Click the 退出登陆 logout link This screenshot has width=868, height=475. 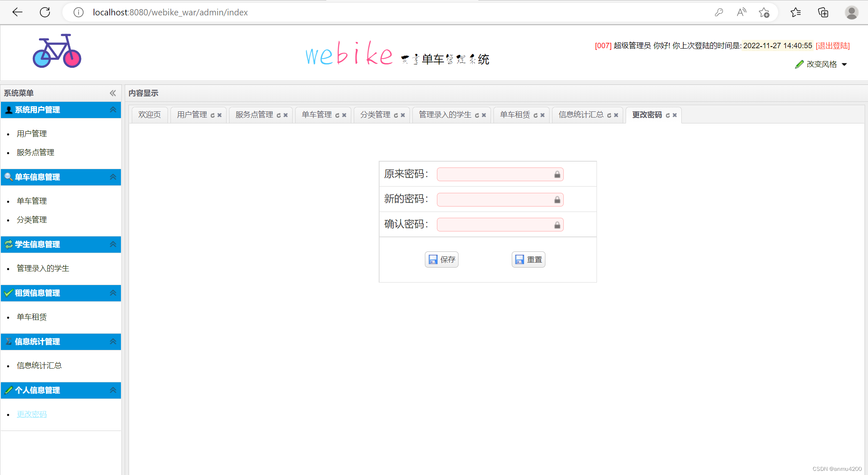[x=832, y=46]
